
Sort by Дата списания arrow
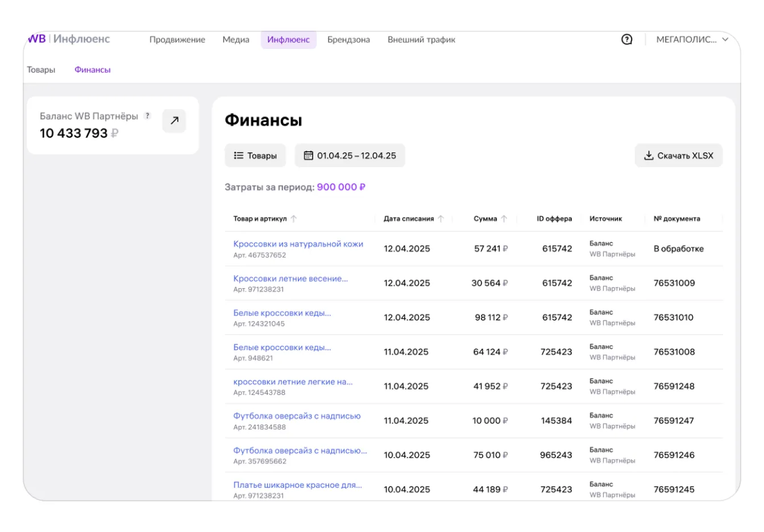441,218
